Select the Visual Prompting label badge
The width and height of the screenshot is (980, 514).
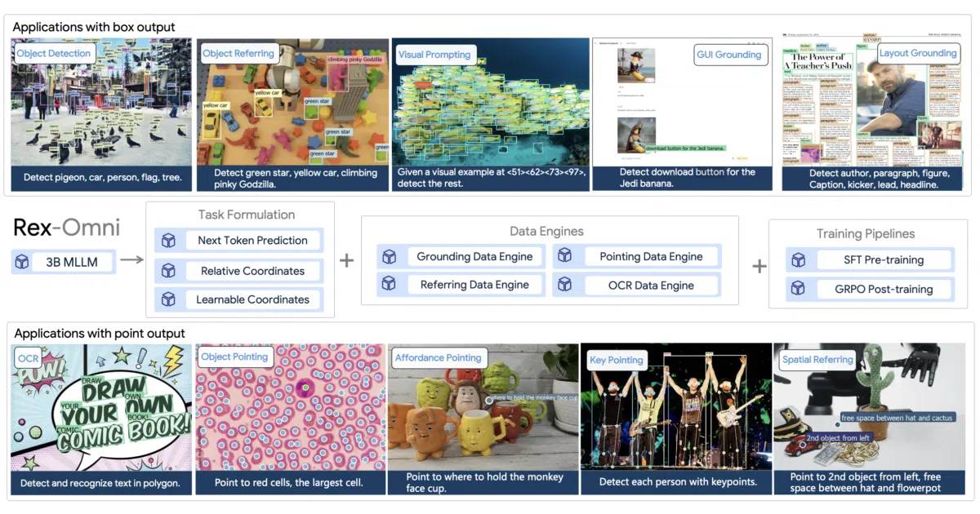434,54
